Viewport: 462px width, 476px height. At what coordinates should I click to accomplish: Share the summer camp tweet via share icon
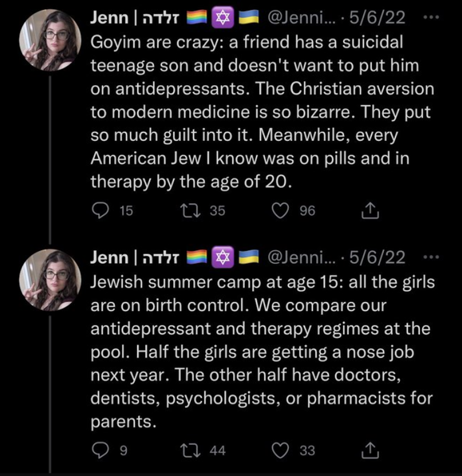[x=370, y=451]
